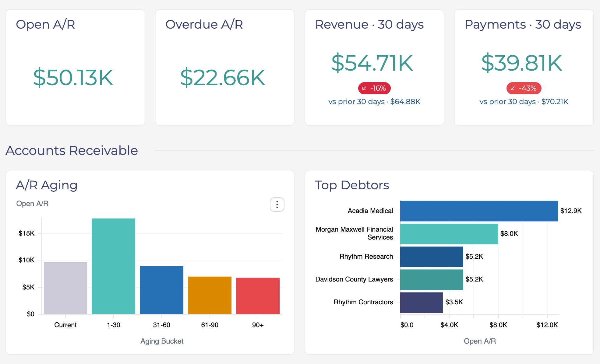Click the Morgan Maxwell Financial Services bar
Viewport: 600px width, 364px height.
pos(449,234)
